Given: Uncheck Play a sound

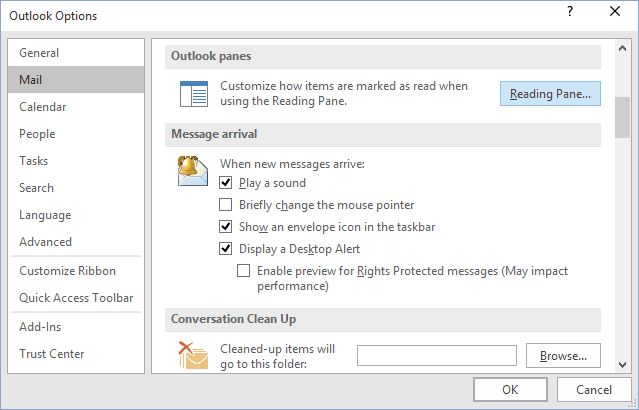Looking at the screenshot, I should (x=225, y=183).
